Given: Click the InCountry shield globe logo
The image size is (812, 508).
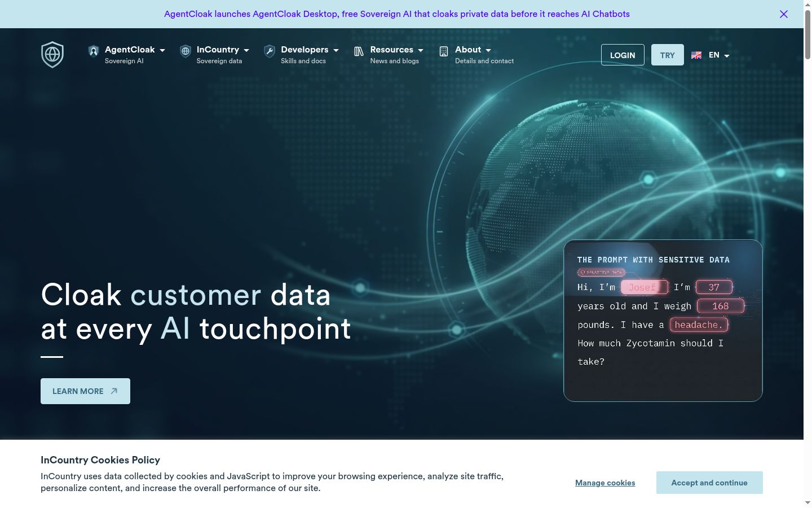Looking at the screenshot, I should point(52,55).
